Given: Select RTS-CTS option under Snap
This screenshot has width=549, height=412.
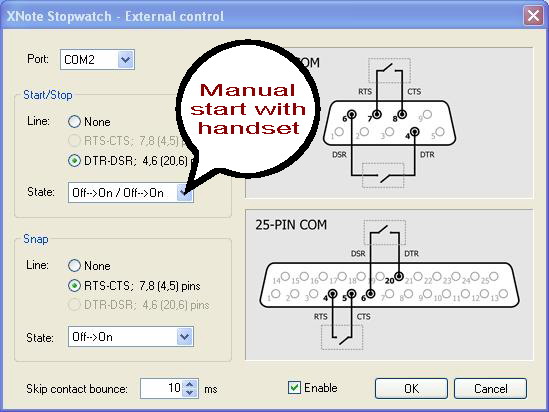Looking at the screenshot, I should 74,286.
